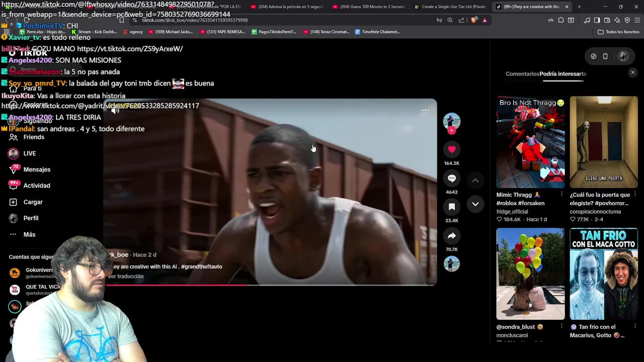Open the Leo AI sparkle icon
This screenshot has height=362, width=644.
tap(617, 20)
